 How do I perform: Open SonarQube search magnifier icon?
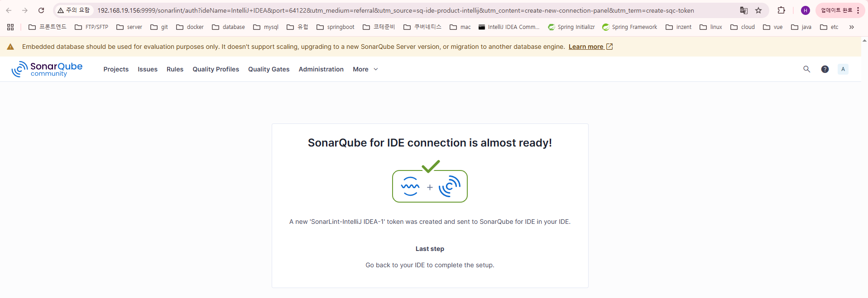click(806, 69)
